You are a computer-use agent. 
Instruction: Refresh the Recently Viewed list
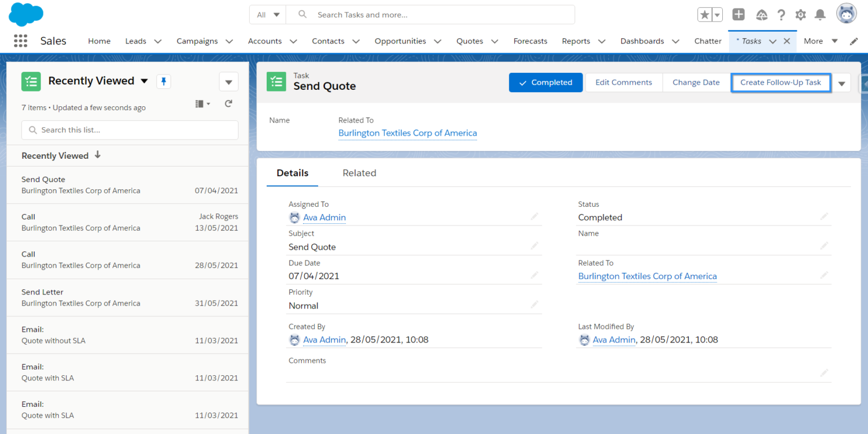coord(228,103)
